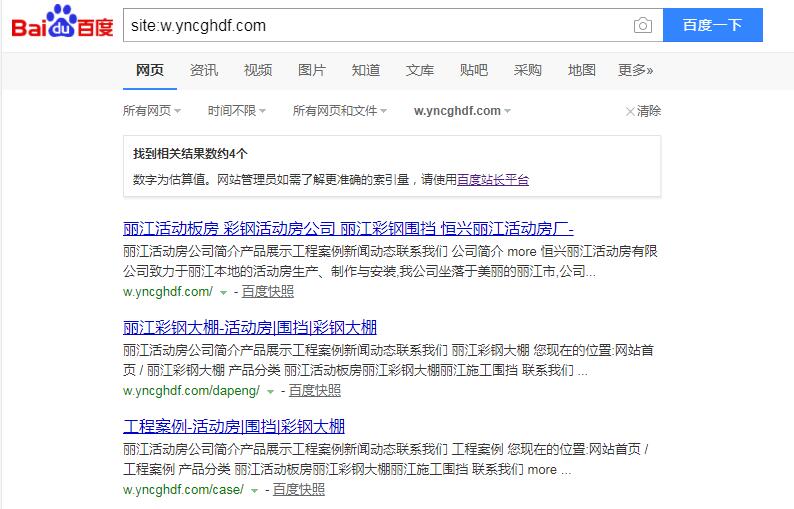
Task: Switch to the 资讯 tab
Action: pos(204,70)
